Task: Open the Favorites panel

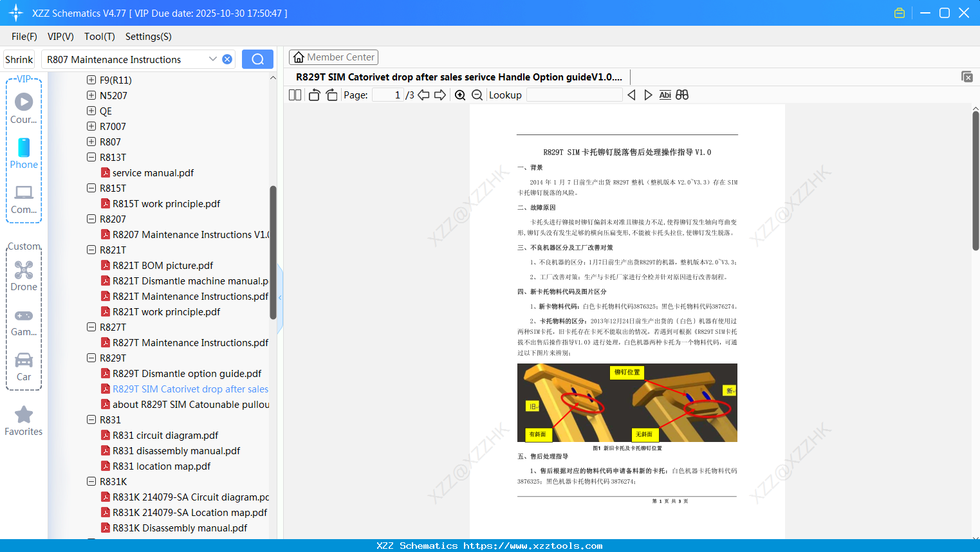Action: [23, 421]
